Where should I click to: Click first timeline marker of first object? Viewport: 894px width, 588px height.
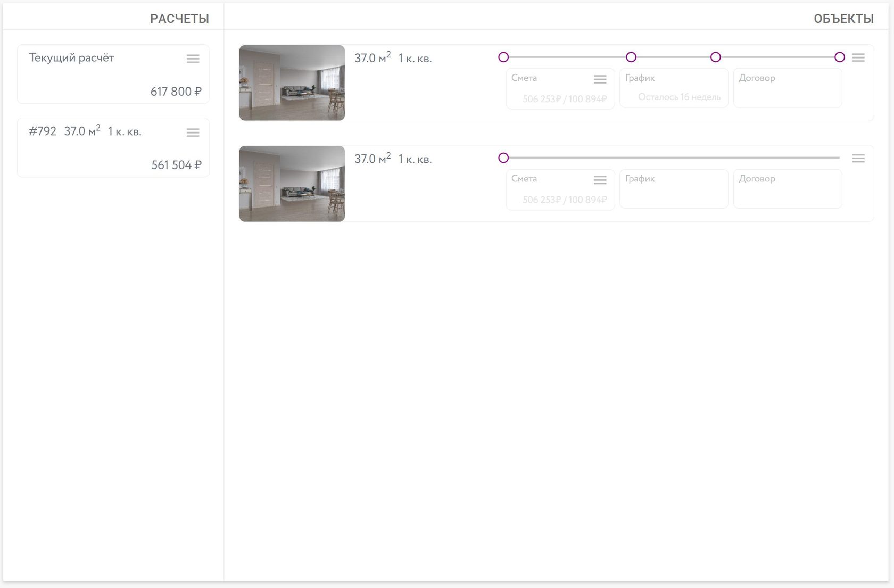[x=503, y=57]
